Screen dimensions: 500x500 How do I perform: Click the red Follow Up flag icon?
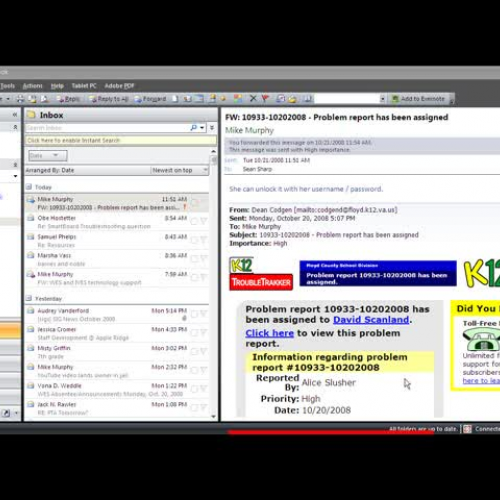[265, 99]
